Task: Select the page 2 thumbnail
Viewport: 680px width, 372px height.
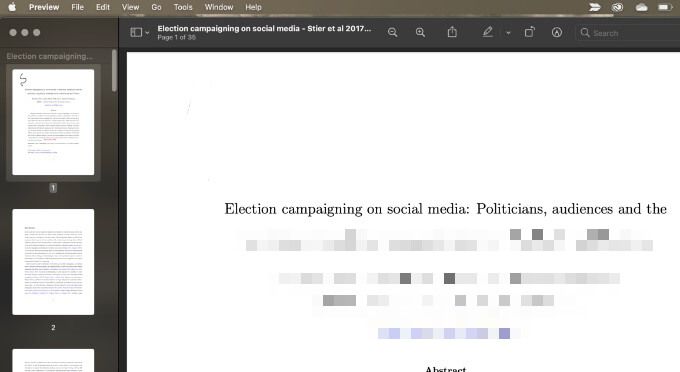Action: point(53,262)
